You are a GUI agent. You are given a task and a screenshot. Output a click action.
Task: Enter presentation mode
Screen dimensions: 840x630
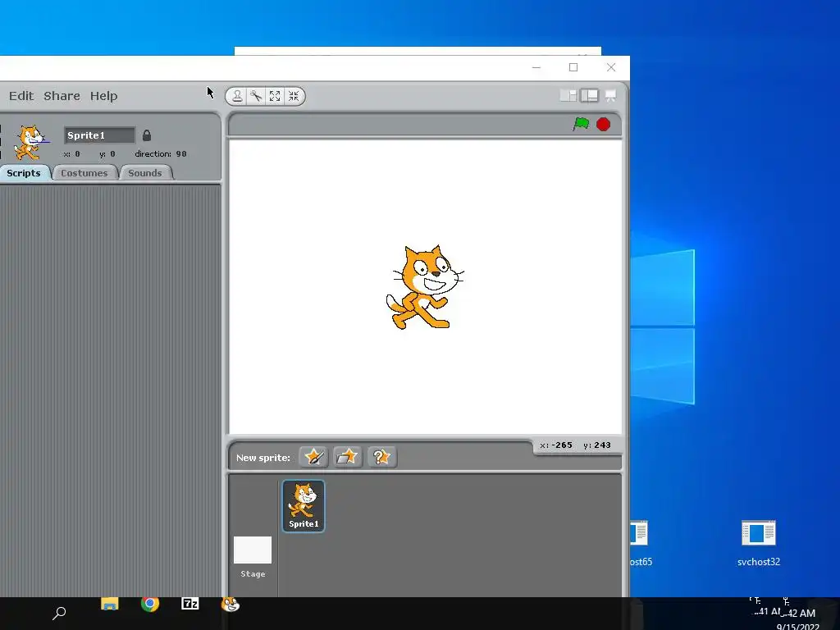610,95
